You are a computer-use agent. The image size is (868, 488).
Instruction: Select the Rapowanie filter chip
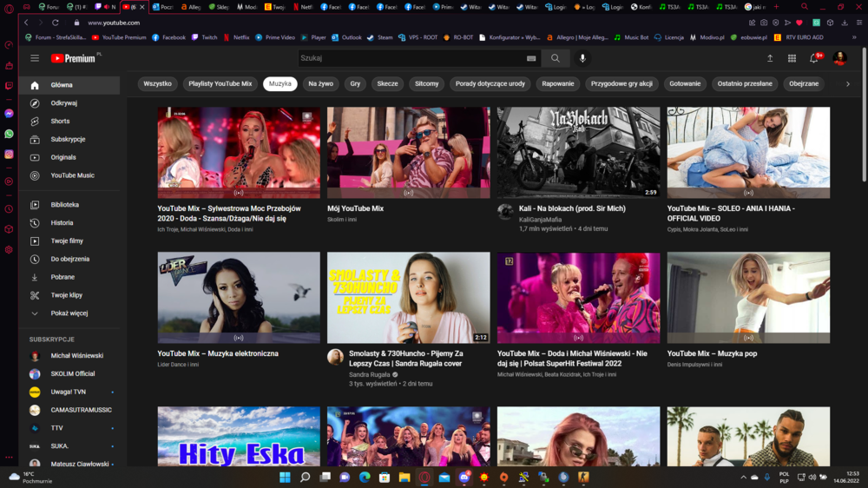point(558,83)
